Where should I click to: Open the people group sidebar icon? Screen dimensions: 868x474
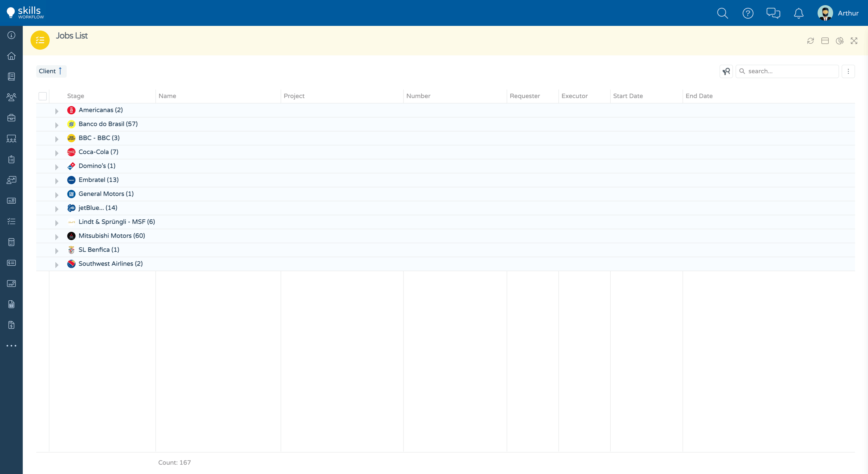[11, 97]
